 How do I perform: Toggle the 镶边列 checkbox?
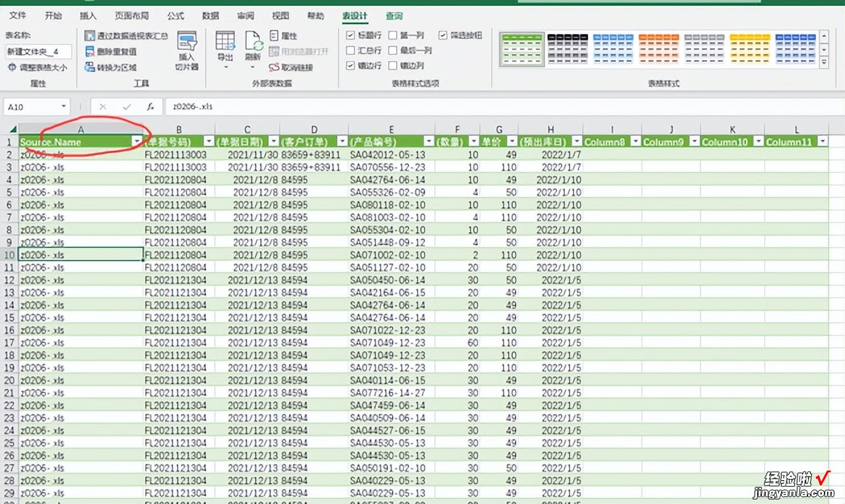[x=393, y=65]
